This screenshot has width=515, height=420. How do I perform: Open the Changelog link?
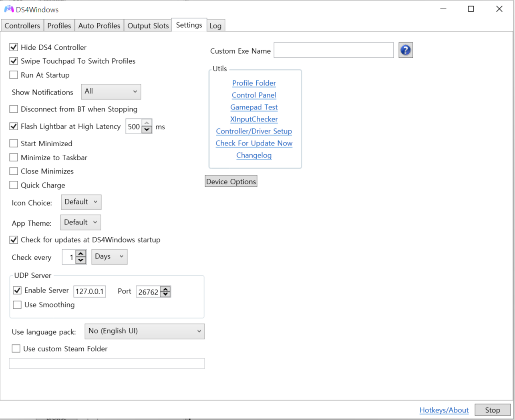(x=254, y=155)
